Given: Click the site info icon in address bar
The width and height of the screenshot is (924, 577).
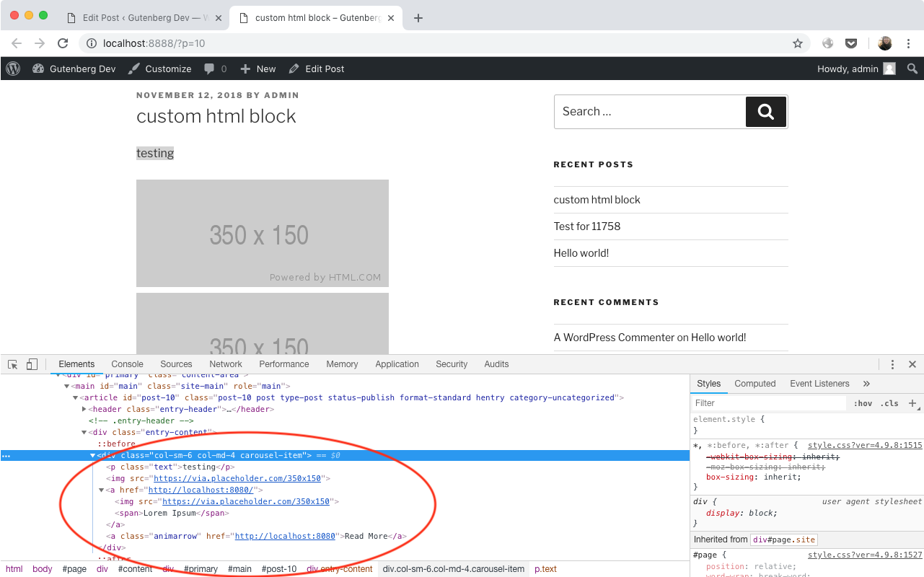Looking at the screenshot, I should (92, 43).
